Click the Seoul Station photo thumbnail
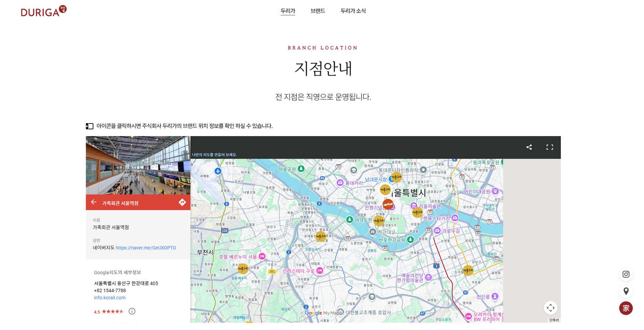Image resolution: width=644 pixels, height=330 pixels. pyautogui.click(x=138, y=165)
